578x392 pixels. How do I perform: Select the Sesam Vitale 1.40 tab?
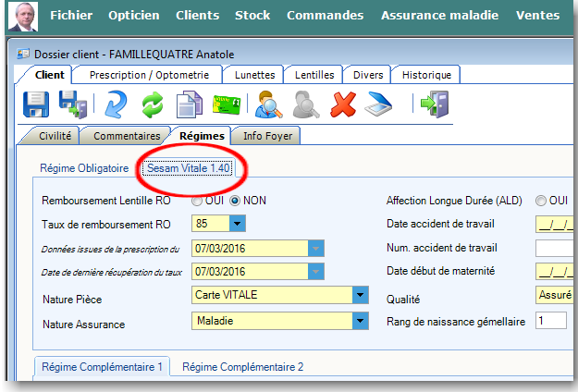tap(188, 168)
